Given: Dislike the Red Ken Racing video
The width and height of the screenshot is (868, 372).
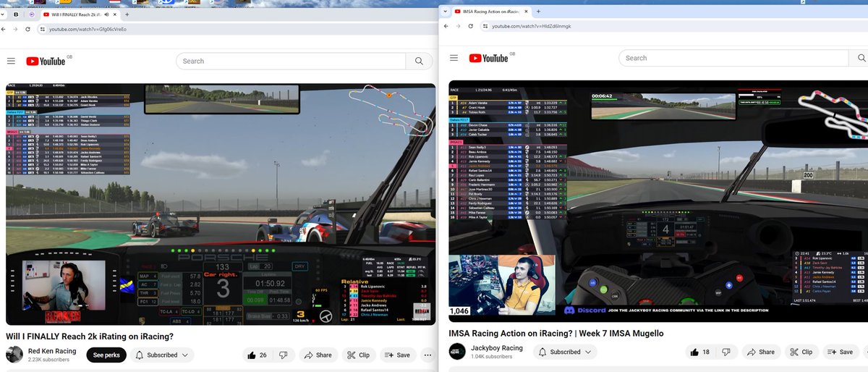Looking at the screenshot, I should pos(283,355).
